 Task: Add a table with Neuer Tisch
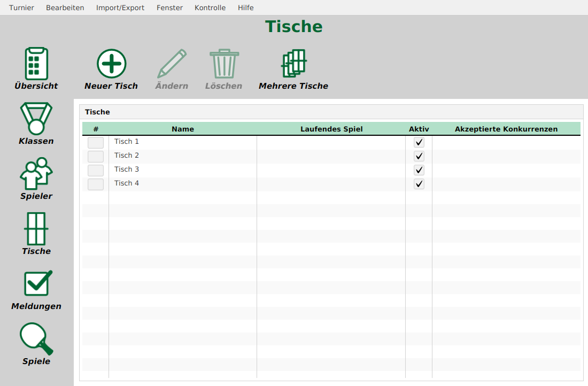pos(111,64)
